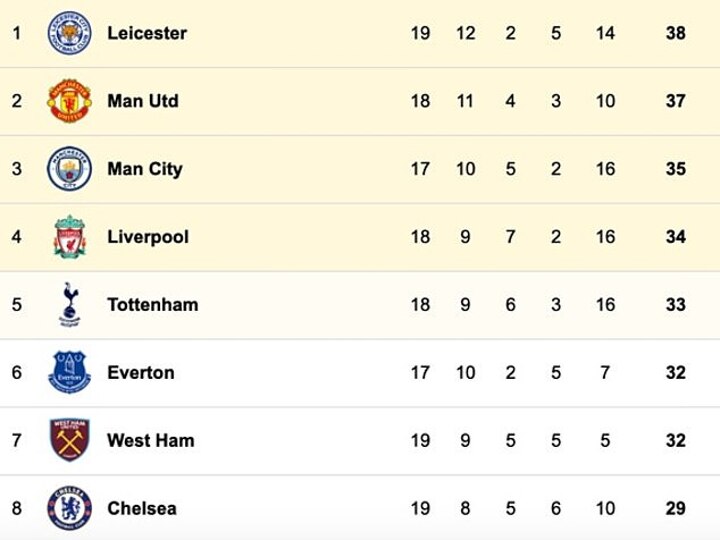Open the Man Utd team link

coord(143,101)
